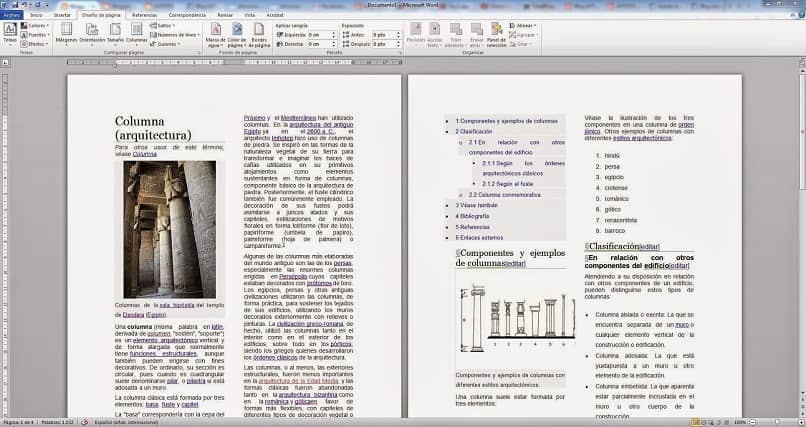
Task: Open the Temas themes gallery
Action: coord(10,34)
